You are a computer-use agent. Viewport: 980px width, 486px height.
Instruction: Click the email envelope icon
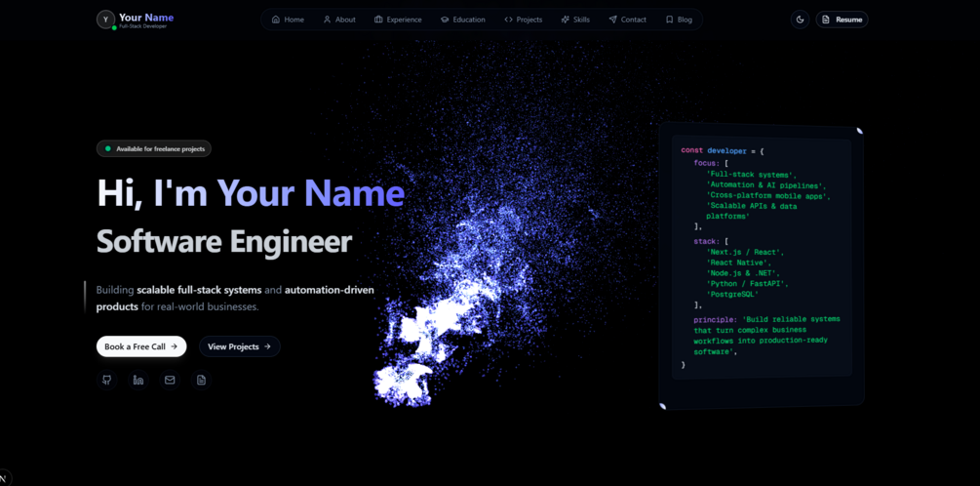pos(170,380)
